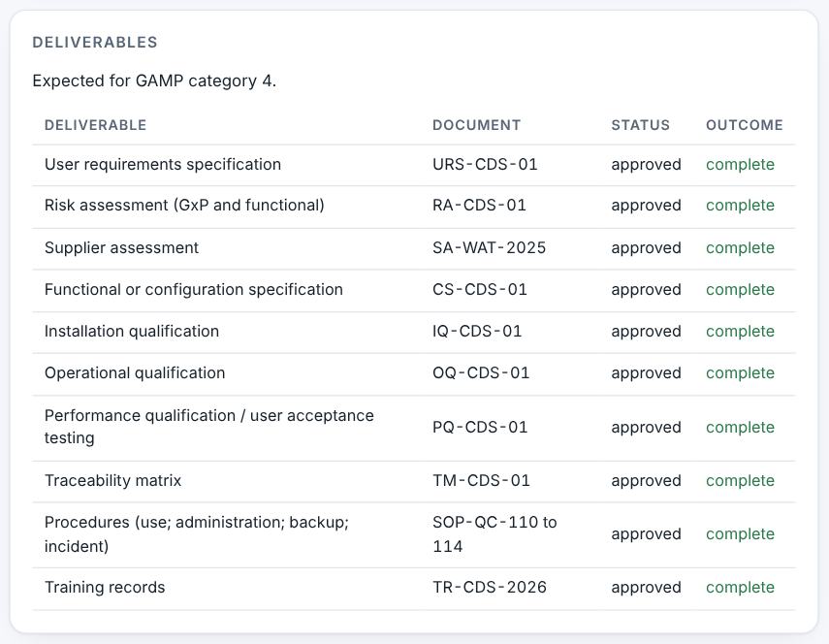Select 'Functional or configuration specification' label

click(194, 290)
